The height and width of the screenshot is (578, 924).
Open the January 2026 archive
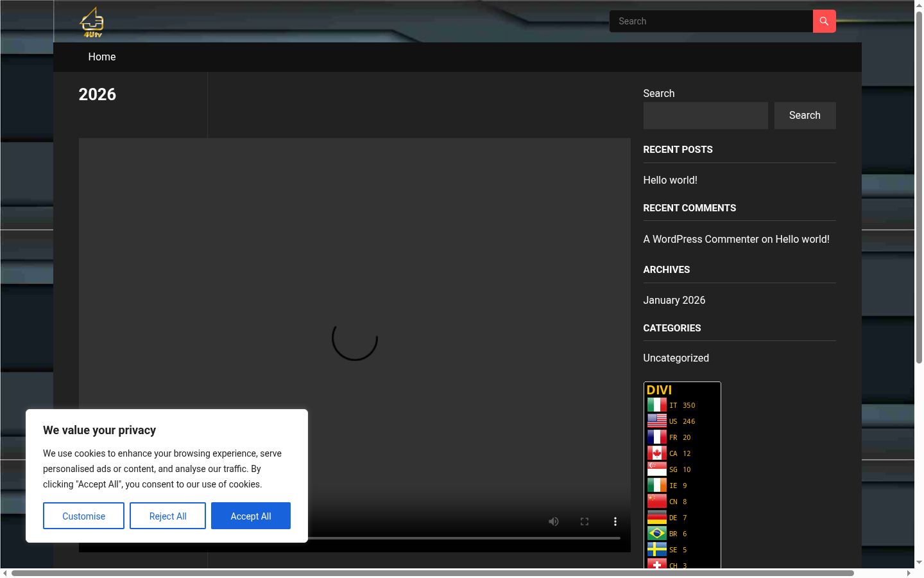point(674,301)
